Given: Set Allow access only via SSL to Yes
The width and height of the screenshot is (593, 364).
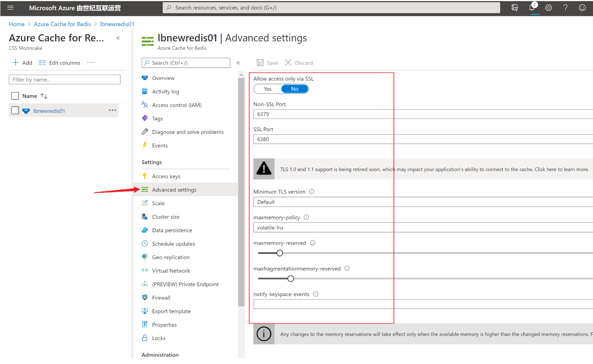Looking at the screenshot, I should [x=268, y=89].
